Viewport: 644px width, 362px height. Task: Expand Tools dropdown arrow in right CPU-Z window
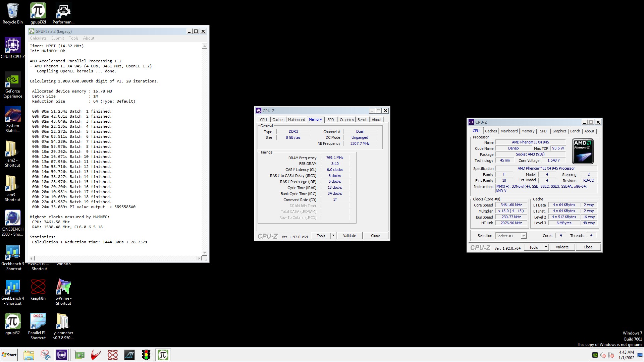pos(546,247)
